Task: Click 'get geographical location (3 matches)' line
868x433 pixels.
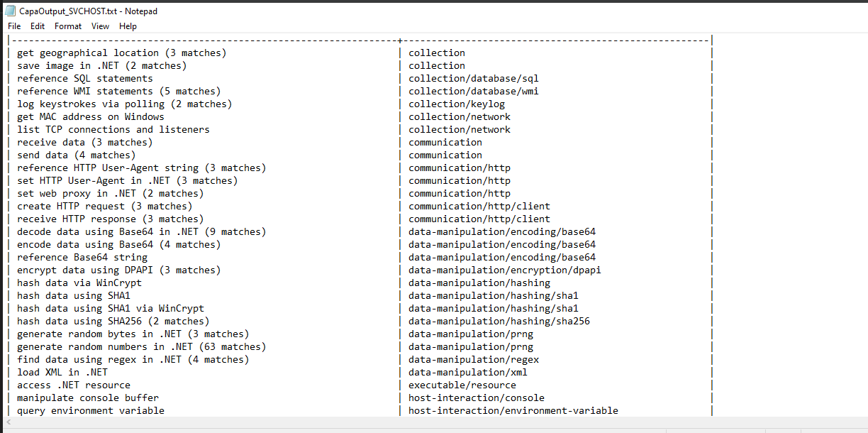Action: (122, 53)
